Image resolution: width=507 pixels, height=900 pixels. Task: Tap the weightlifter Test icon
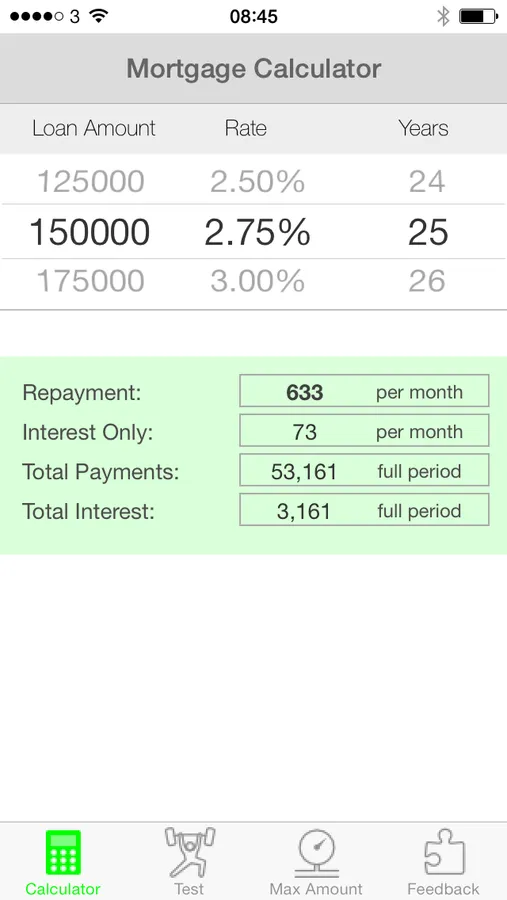(189, 852)
